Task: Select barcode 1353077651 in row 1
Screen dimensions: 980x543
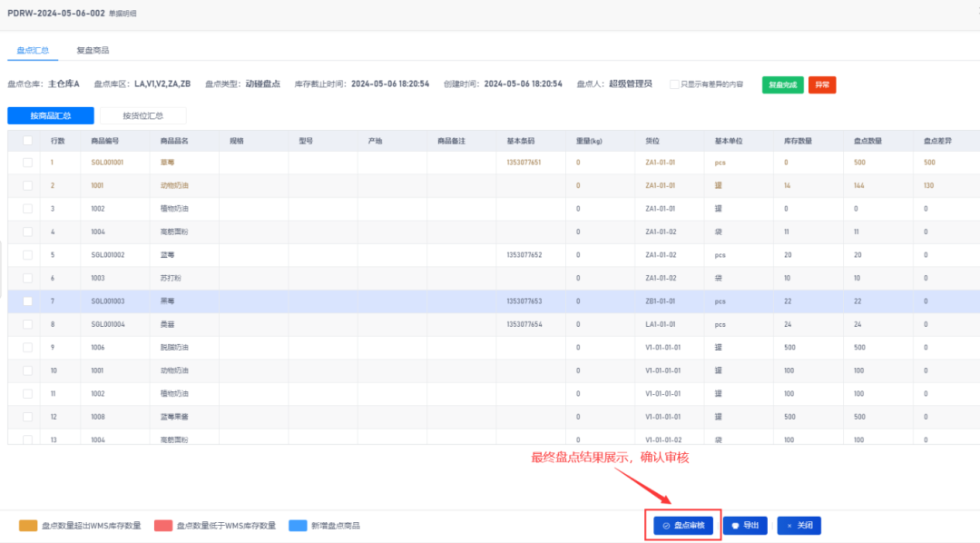Action: [x=524, y=163]
